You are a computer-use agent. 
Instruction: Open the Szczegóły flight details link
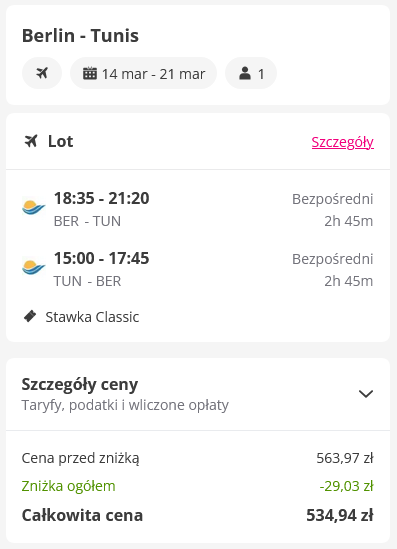click(x=343, y=142)
